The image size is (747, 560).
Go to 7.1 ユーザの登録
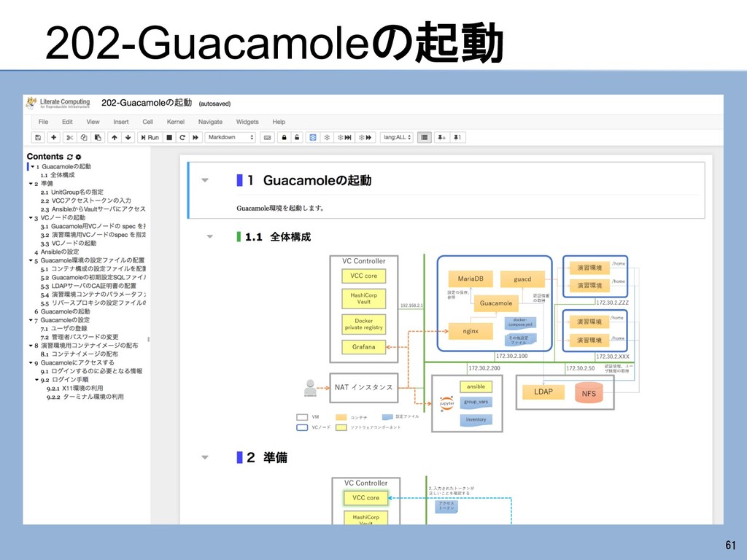click(x=64, y=329)
